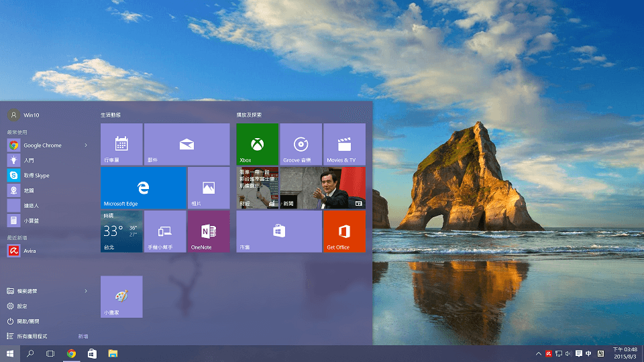The height and width of the screenshot is (362, 644).
Task: Open the taskbar clock and date
Action: [x=625, y=353]
